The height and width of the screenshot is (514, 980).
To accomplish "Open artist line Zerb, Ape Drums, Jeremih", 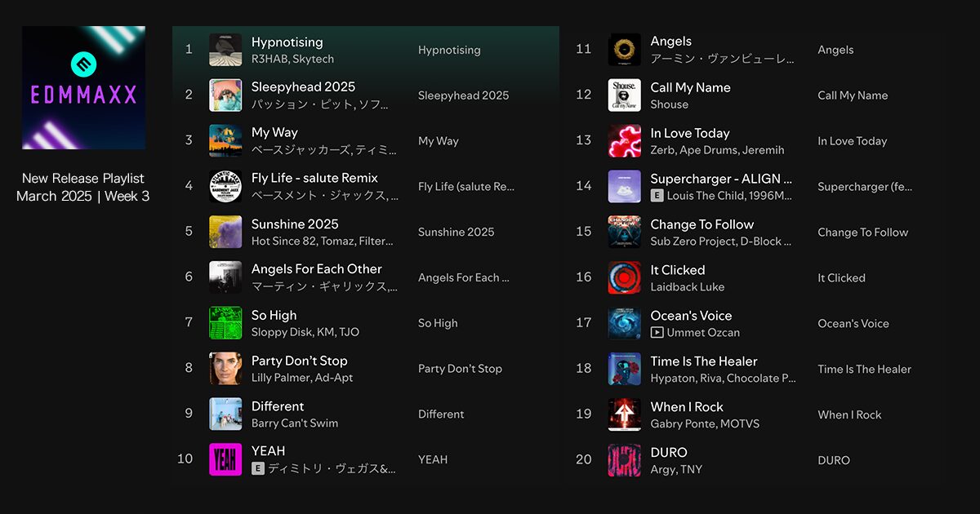I will [718, 150].
